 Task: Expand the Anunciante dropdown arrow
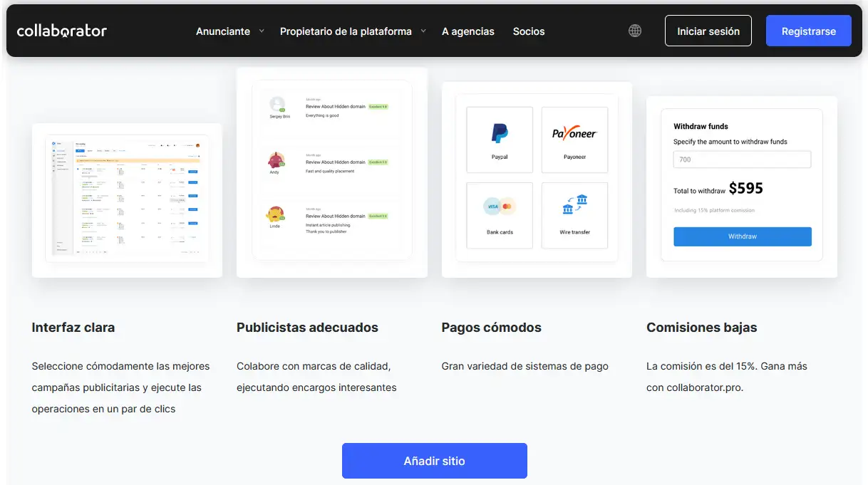point(262,31)
